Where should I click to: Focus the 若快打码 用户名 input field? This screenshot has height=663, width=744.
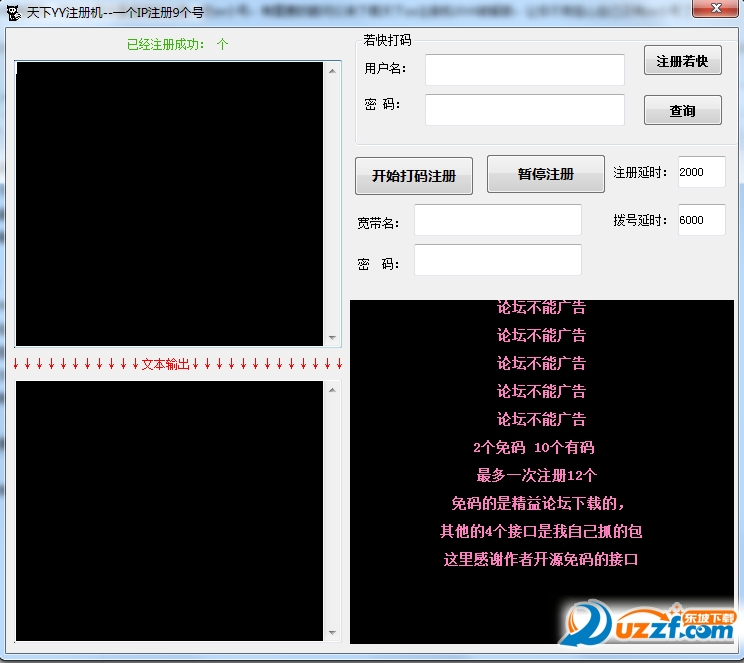tap(524, 70)
